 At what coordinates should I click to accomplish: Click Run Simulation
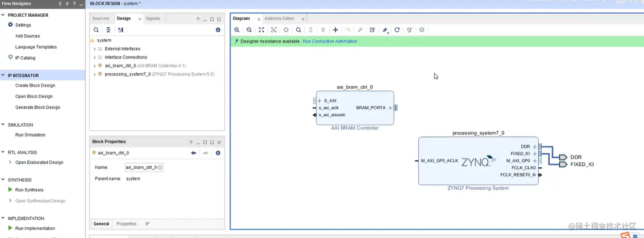coord(30,135)
